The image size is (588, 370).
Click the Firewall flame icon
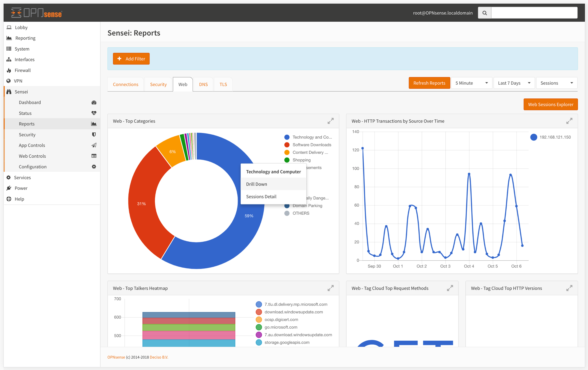pos(9,70)
